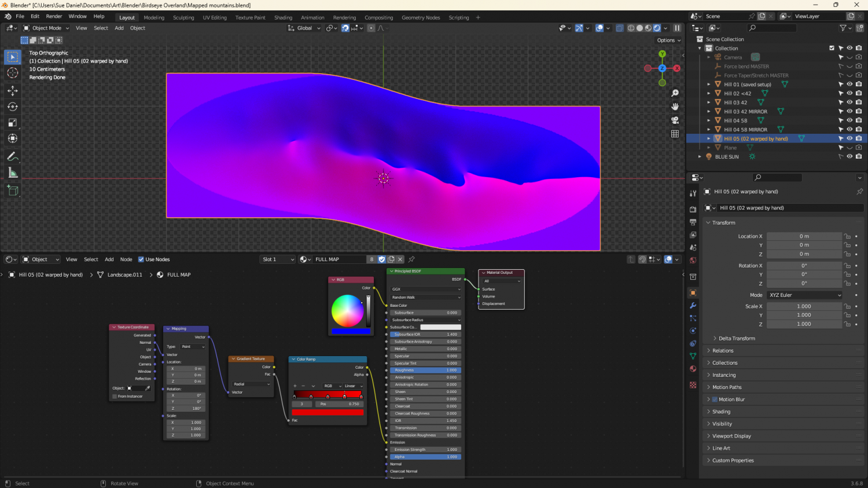Activate the Rotate tool
Screen dimensions: 868x488
13,107
